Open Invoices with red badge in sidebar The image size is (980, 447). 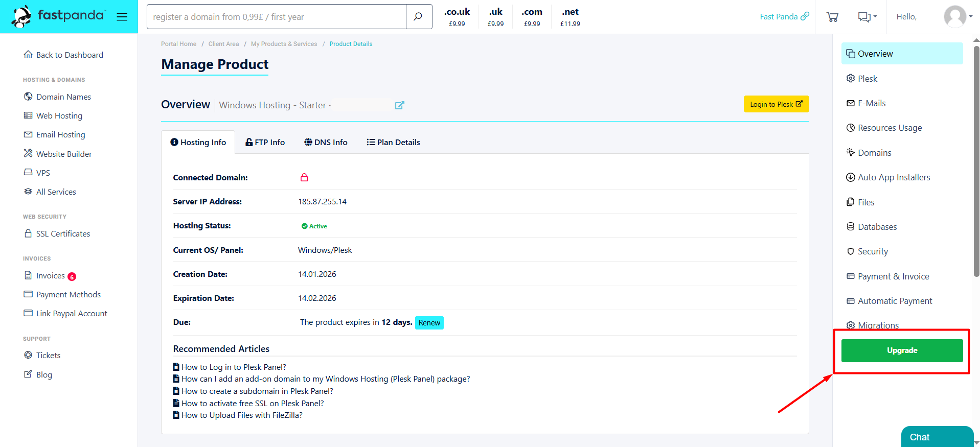click(51, 276)
